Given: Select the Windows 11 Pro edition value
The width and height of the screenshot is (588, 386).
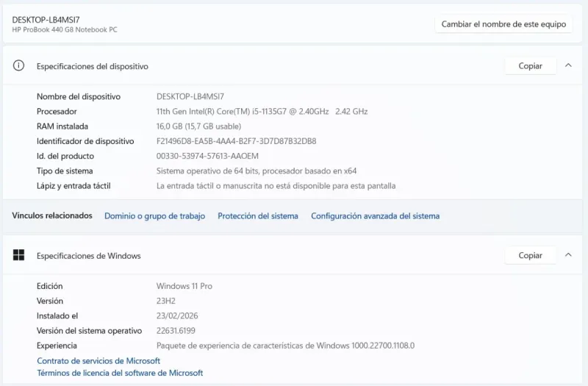Looking at the screenshot, I should (x=184, y=286).
